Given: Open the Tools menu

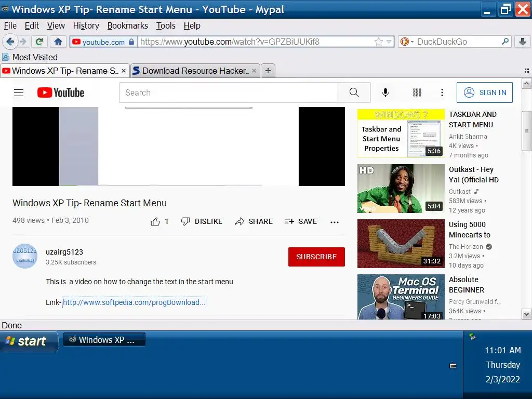Looking at the screenshot, I should pos(166,26).
